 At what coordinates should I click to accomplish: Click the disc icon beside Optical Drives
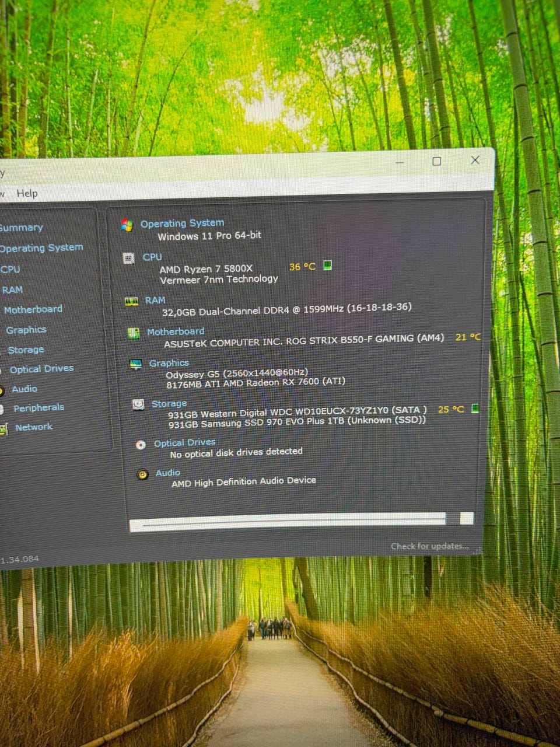pos(141,445)
